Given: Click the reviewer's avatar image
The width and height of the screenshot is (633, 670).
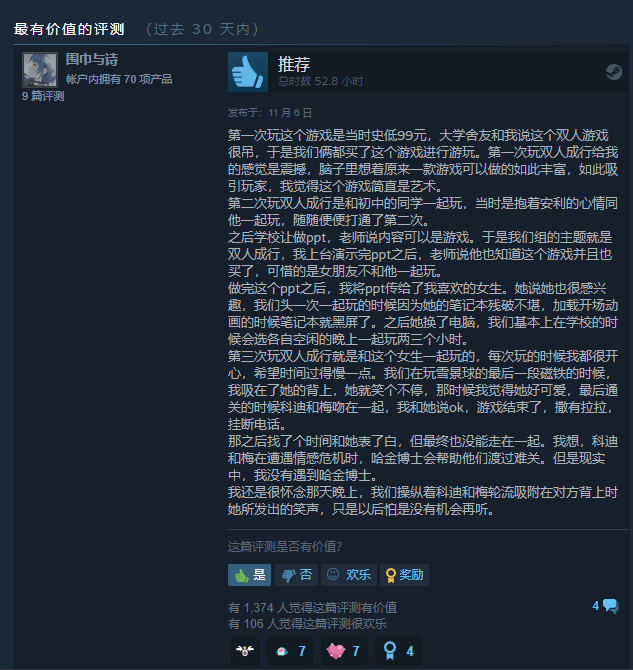Looking at the screenshot, I should click(x=40, y=70).
